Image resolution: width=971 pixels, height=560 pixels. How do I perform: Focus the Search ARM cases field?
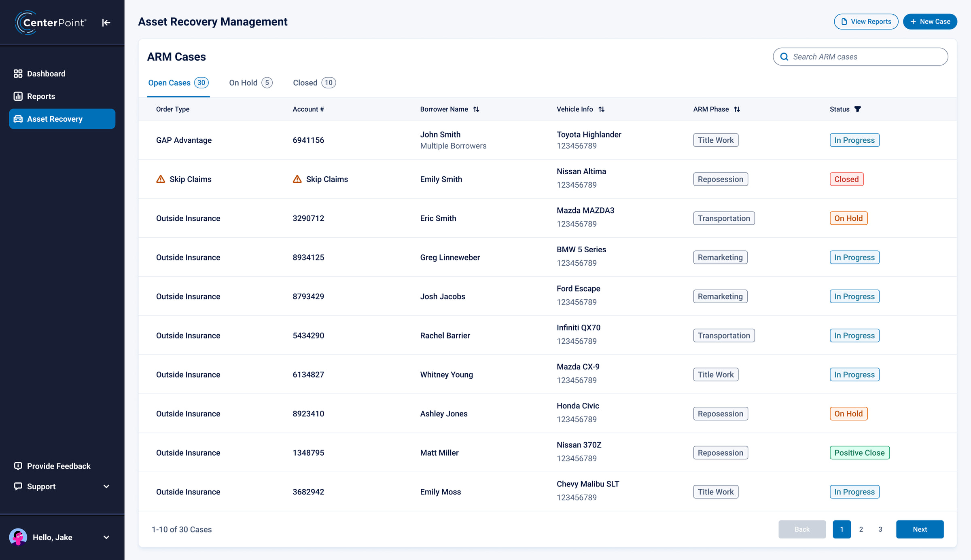[860, 57]
